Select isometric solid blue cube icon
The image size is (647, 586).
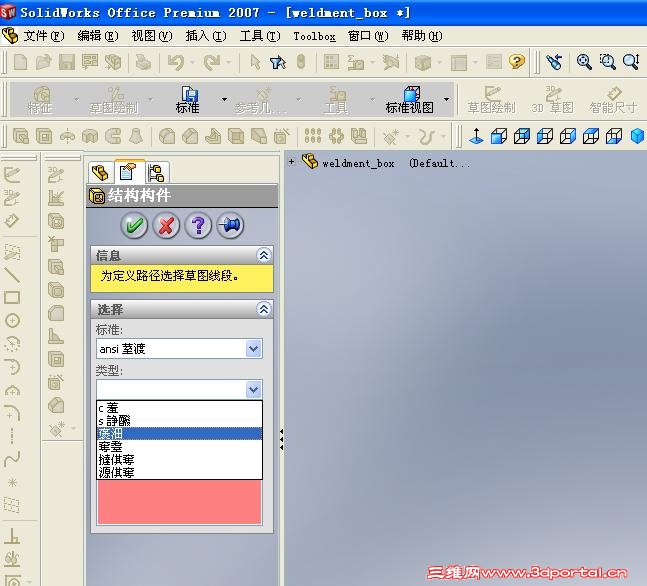click(x=638, y=136)
